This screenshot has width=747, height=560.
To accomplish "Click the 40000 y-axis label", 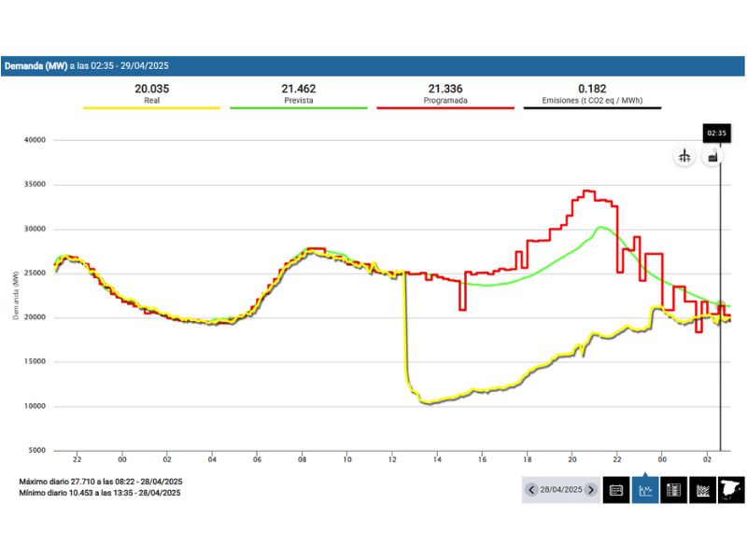I will pos(35,140).
